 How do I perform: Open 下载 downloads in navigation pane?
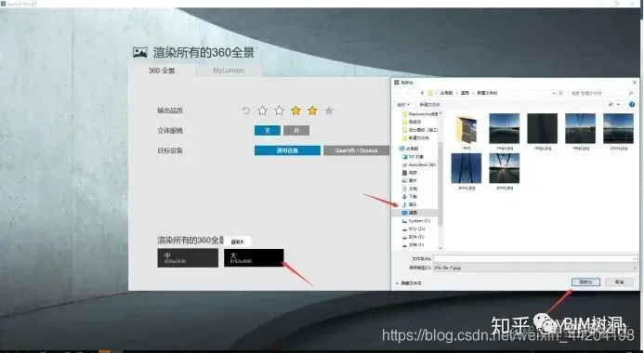click(410, 197)
